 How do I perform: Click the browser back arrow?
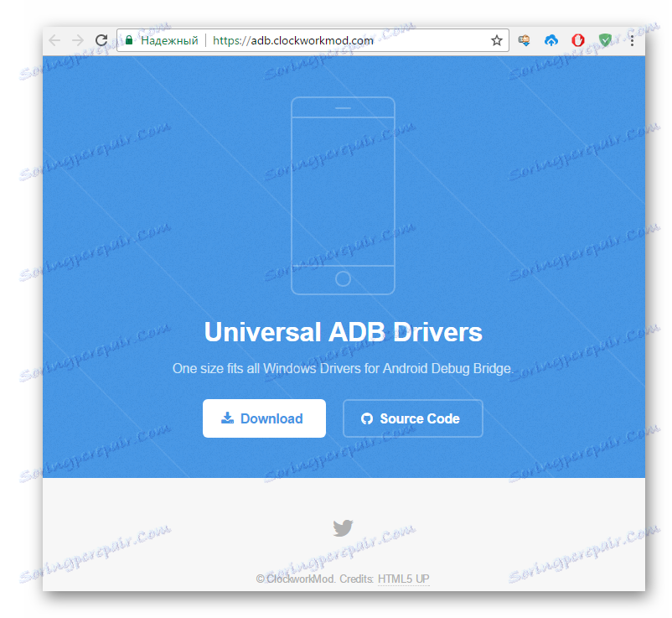[x=54, y=40]
